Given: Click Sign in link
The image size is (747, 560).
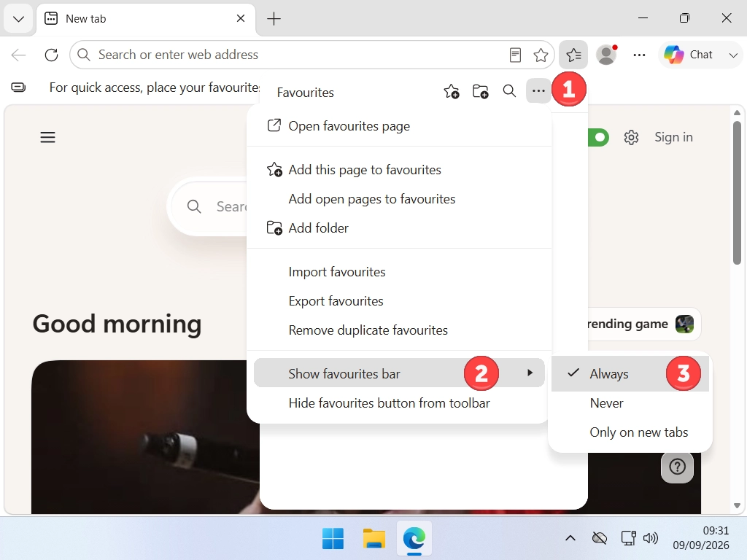Looking at the screenshot, I should click(673, 137).
